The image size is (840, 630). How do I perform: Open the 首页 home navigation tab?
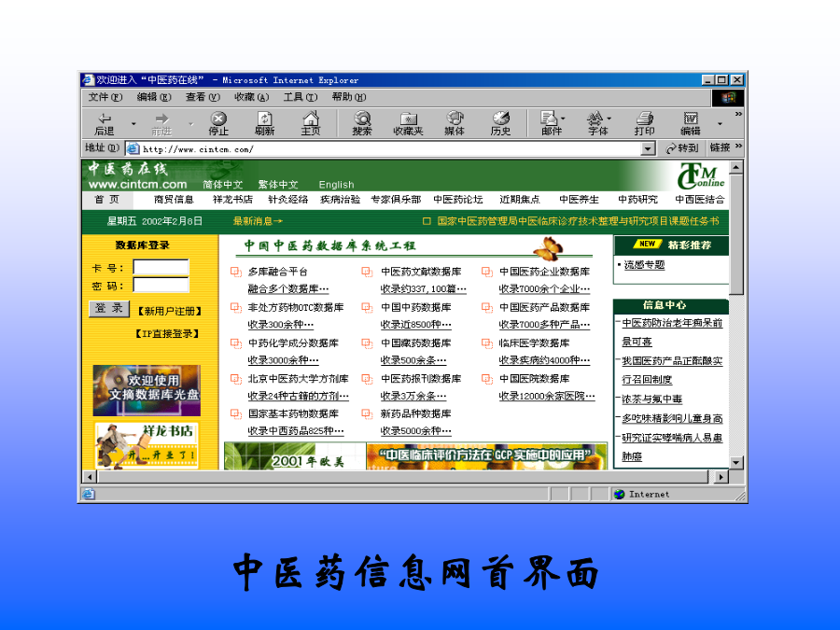tap(106, 200)
